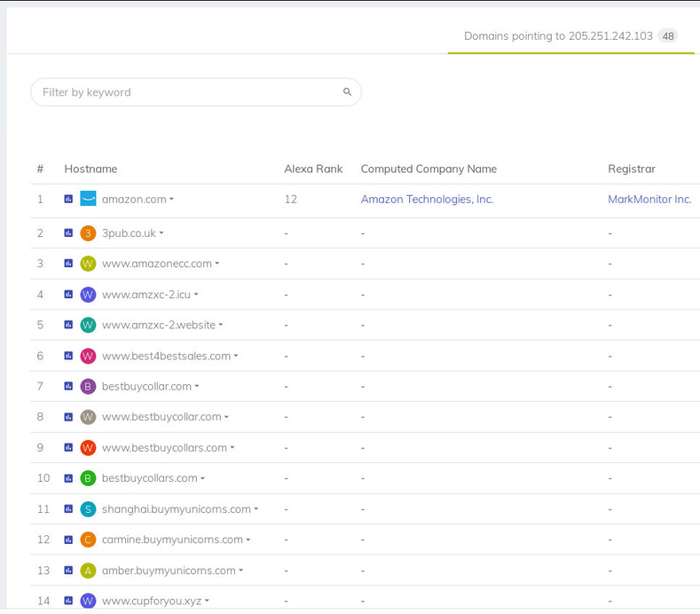700x614 pixels.
Task: Expand dropdown arrow next to amazon.com
Action: [x=172, y=199]
